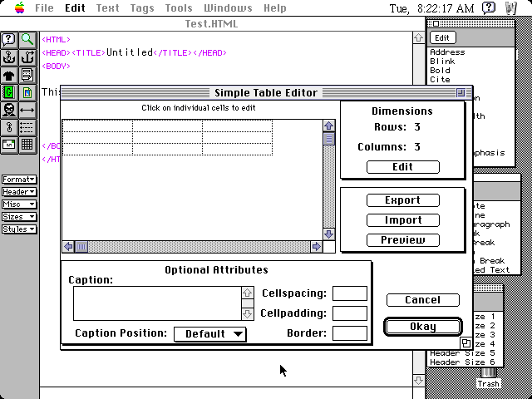
Task: Click the help balloon icon in left toolbar
Action: pos(9,39)
